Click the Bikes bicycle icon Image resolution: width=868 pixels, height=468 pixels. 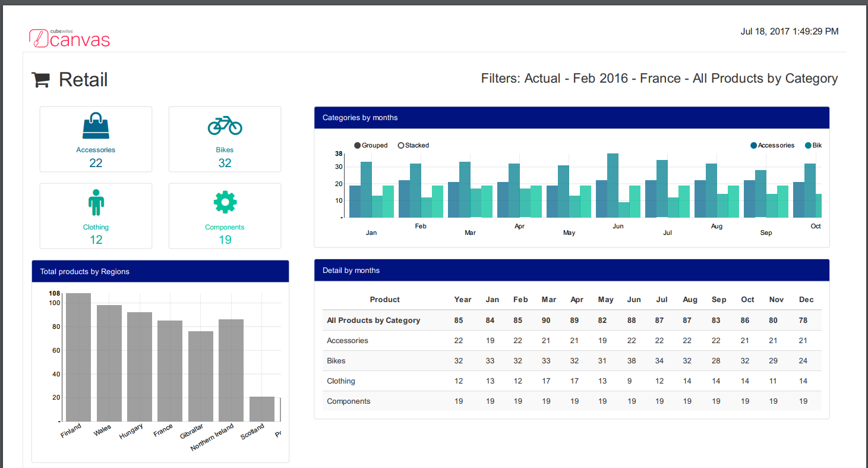[x=225, y=125]
